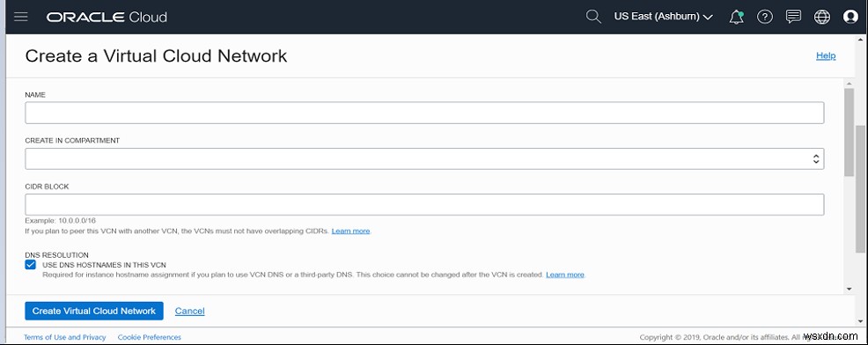Open the Learn more link about overlapping CIDRs
Screen dimensions: 868x345
351,231
